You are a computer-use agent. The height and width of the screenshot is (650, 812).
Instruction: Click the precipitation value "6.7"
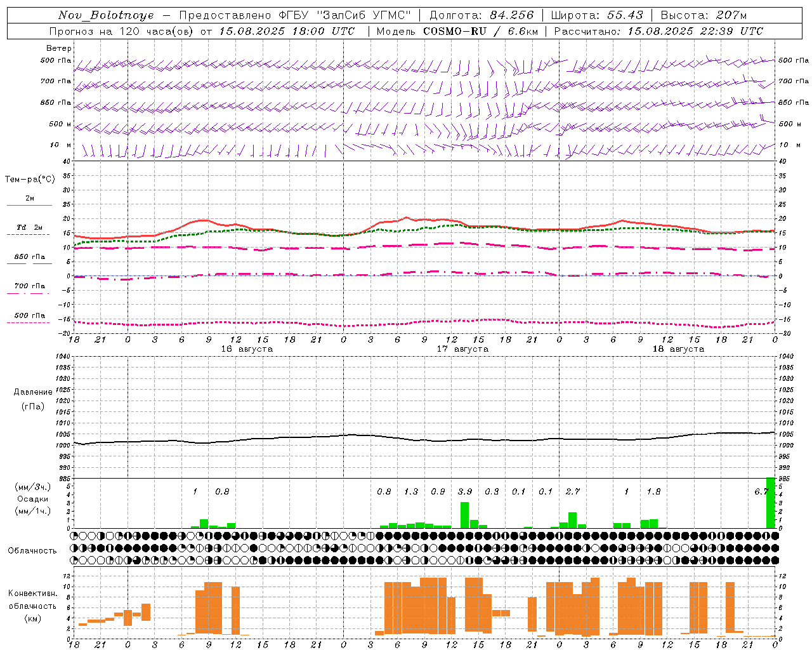click(x=762, y=491)
